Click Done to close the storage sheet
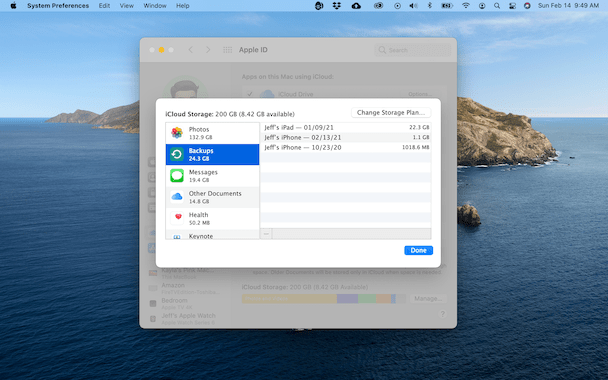The width and height of the screenshot is (608, 380). click(x=418, y=250)
